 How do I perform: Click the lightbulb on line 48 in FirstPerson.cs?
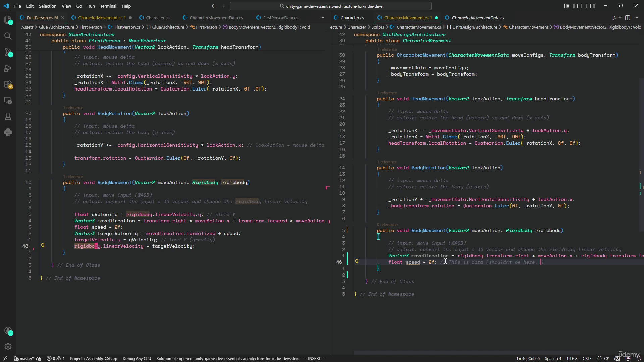(x=43, y=246)
